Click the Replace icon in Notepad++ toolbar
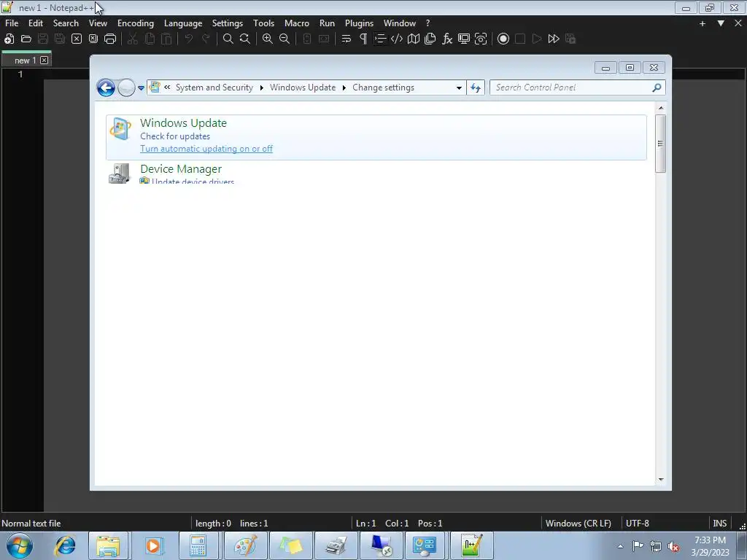747x560 pixels. point(245,39)
